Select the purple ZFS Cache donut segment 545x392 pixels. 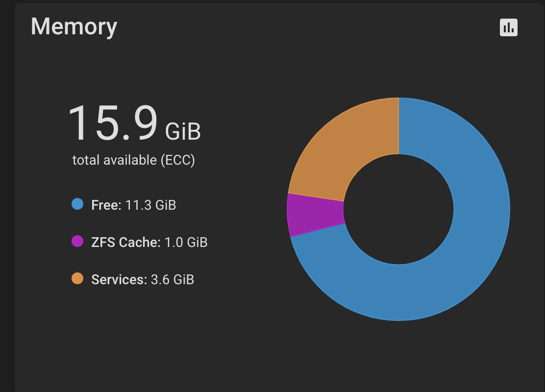tap(315, 215)
